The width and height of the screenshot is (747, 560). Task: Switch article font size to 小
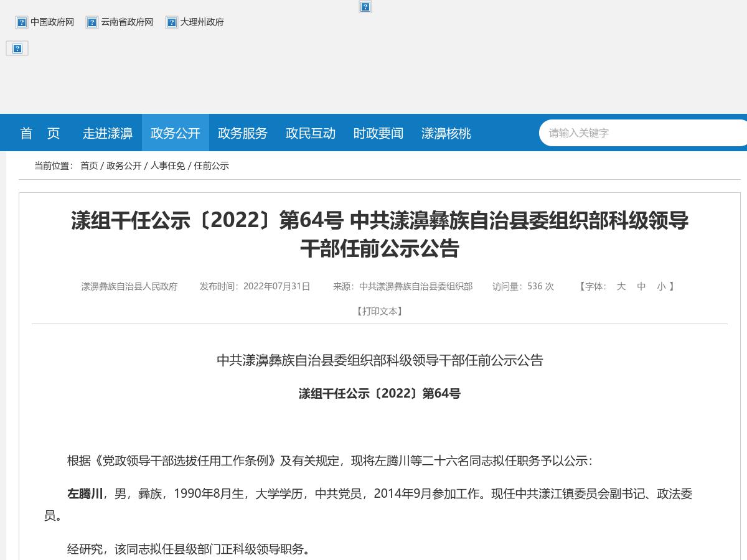coord(661,286)
